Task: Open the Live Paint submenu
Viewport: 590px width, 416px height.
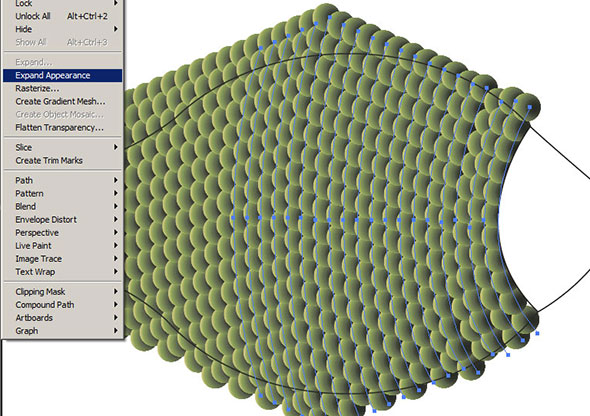Action: (62, 246)
